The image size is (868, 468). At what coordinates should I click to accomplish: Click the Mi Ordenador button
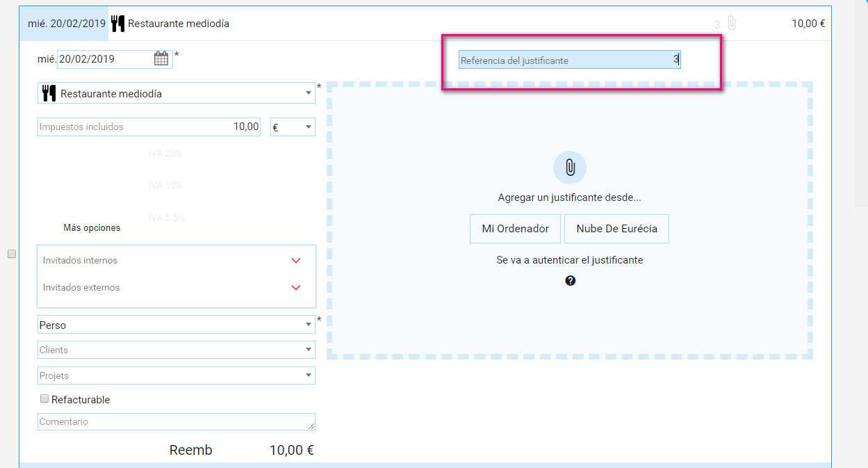[515, 229]
